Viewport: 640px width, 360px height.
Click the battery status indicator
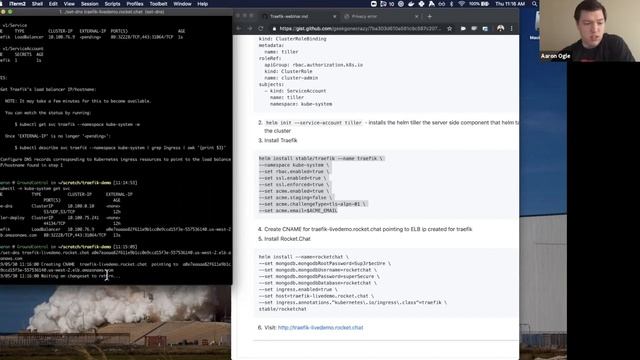(x=479, y=4)
